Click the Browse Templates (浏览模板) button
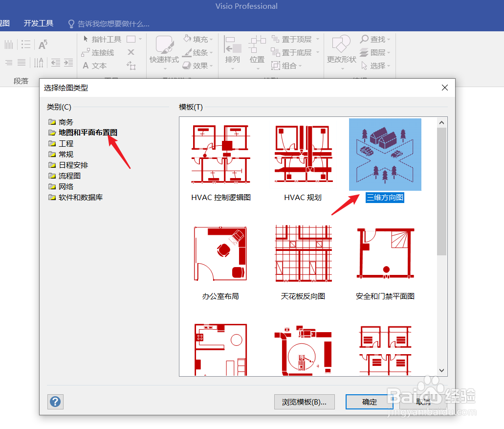The height and width of the screenshot is (429, 504). coord(304,402)
